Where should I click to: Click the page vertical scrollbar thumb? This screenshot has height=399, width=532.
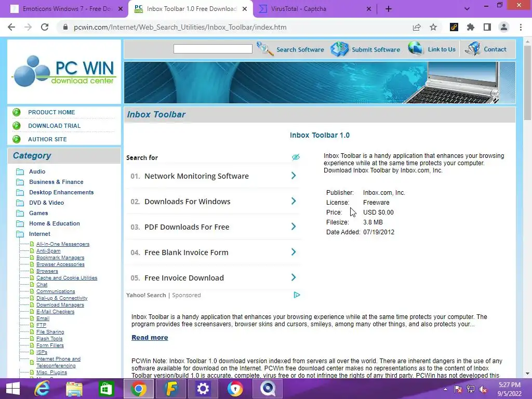(x=527, y=83)
